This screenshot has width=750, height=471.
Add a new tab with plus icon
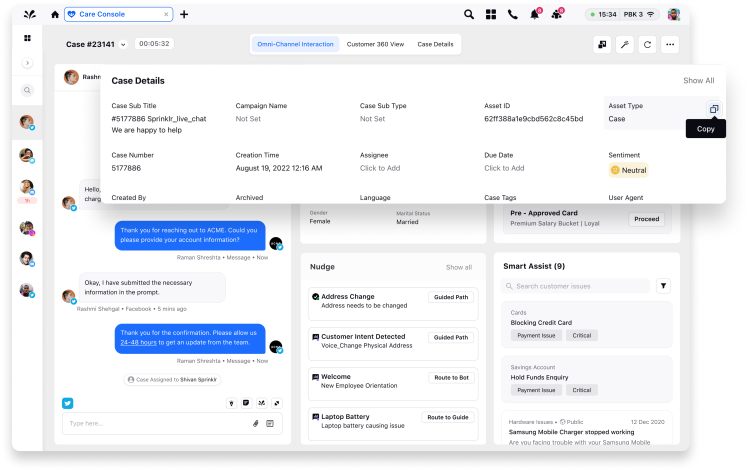(x=184, y=14)
